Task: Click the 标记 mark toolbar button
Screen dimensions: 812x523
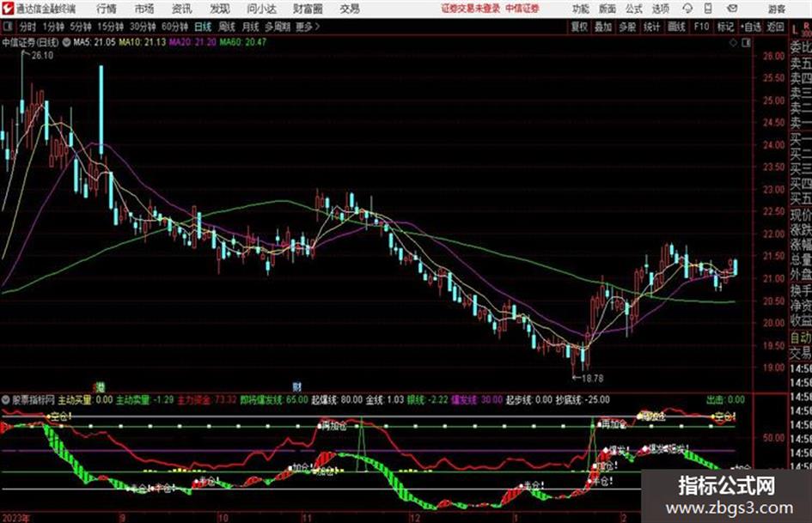Action: coord(725,27)
